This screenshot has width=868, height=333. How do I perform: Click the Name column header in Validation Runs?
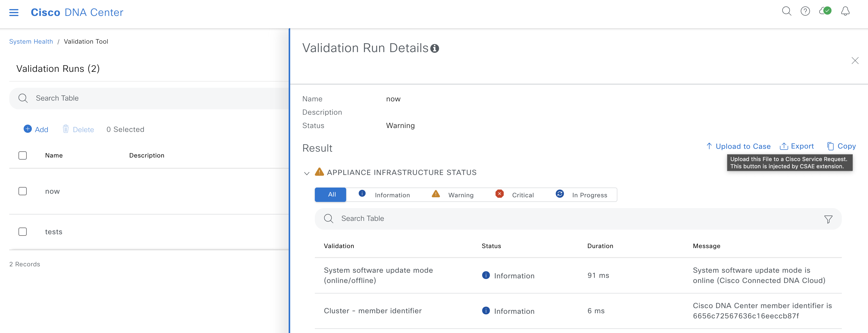click(54, 155)
